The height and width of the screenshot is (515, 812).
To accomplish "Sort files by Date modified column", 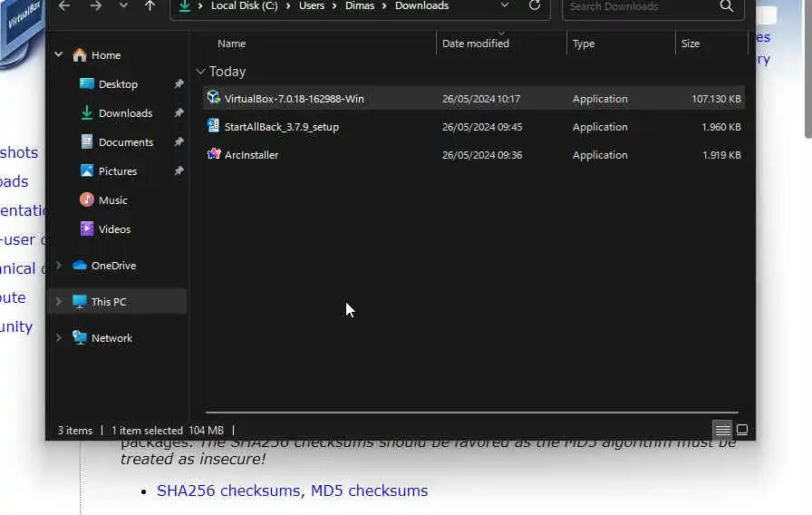I will coord(476,44).
